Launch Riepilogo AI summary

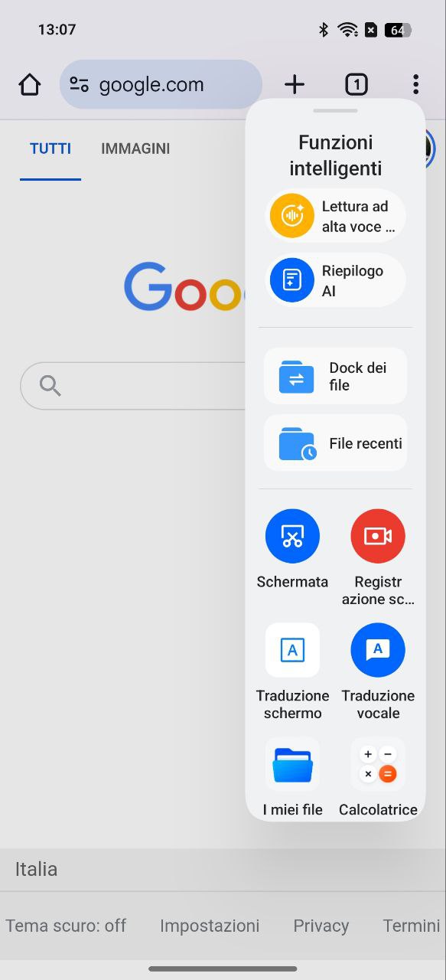click(x=335, y=280)
